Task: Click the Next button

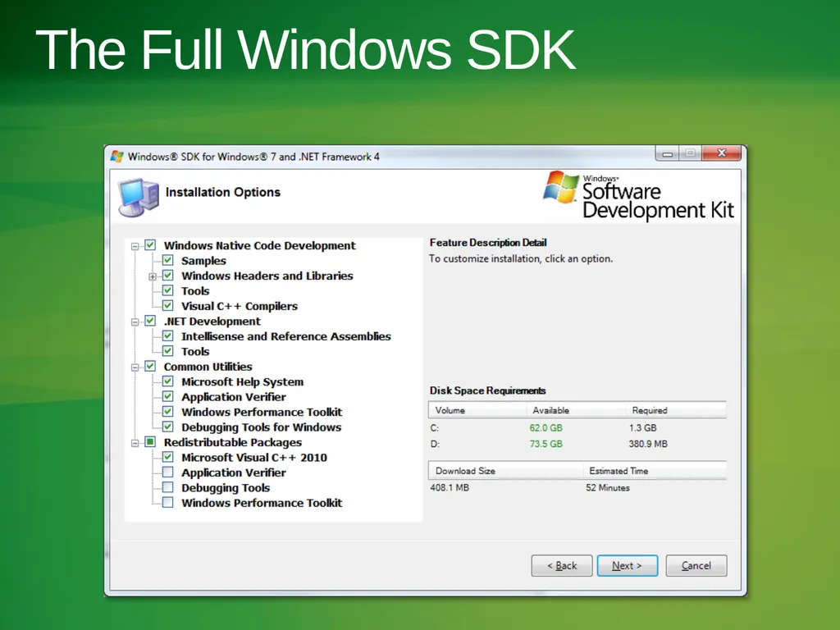Action: pos(628,566)
